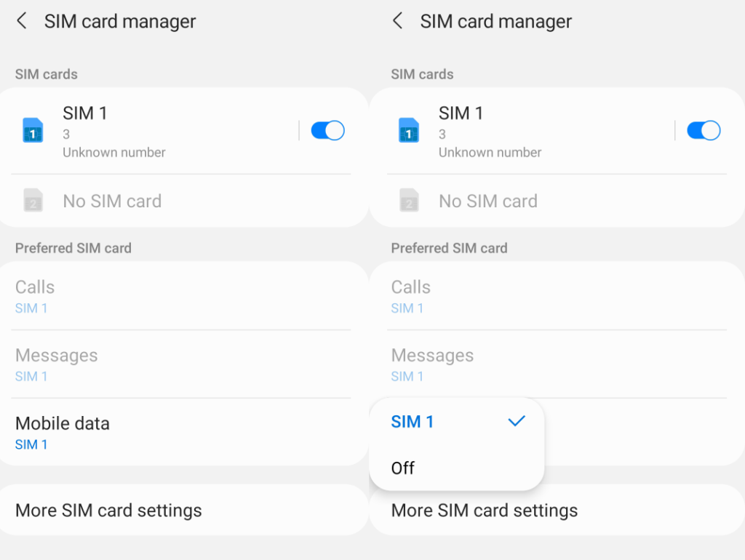The image size is (745, 560).
Task: Tap the blue SIM 1 card icon on right screen
Action: 409,130
